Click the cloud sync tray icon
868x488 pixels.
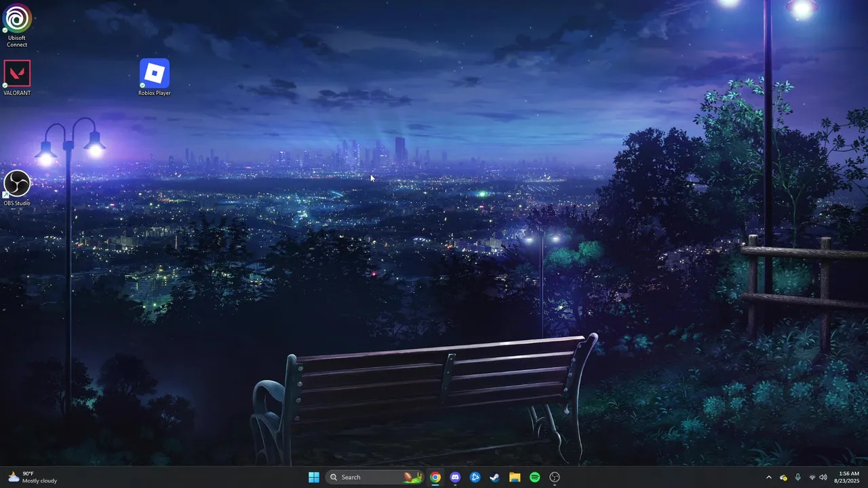[783, 477]
